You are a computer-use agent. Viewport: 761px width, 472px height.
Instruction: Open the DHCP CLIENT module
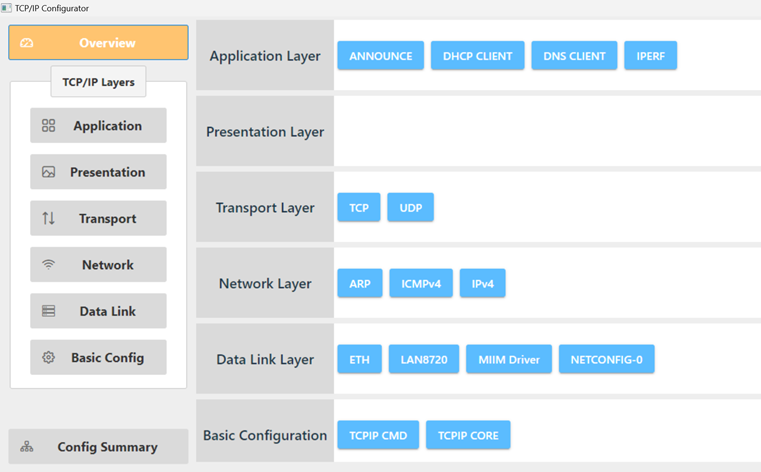click(x=478, y=56)
